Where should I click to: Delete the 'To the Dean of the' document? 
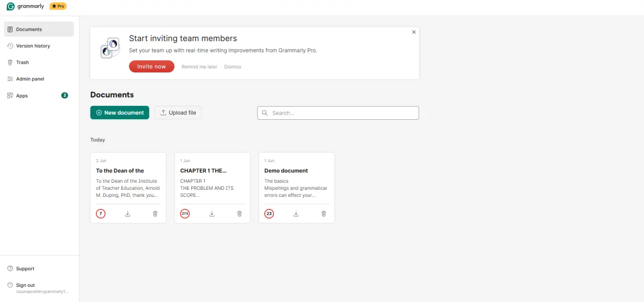pos(155,214)
